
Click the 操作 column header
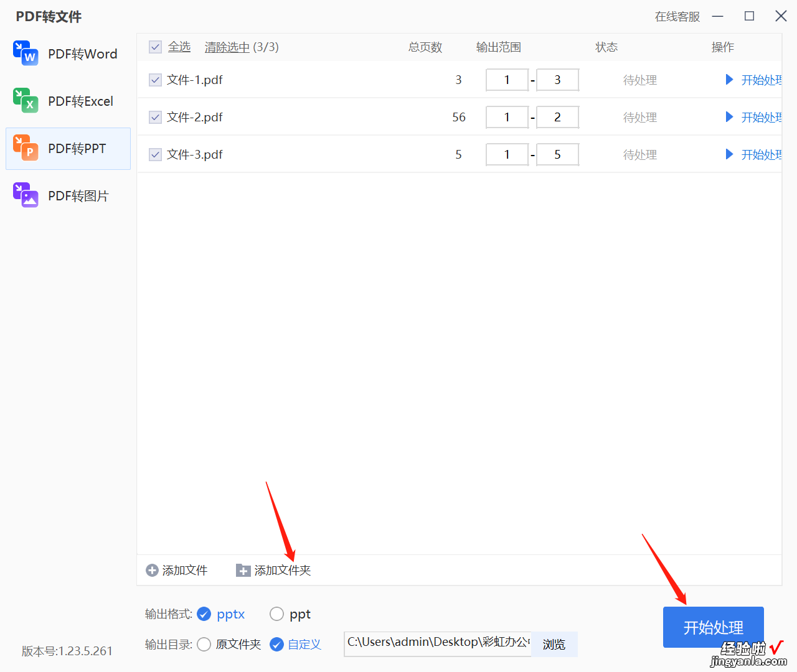[723, 47]
